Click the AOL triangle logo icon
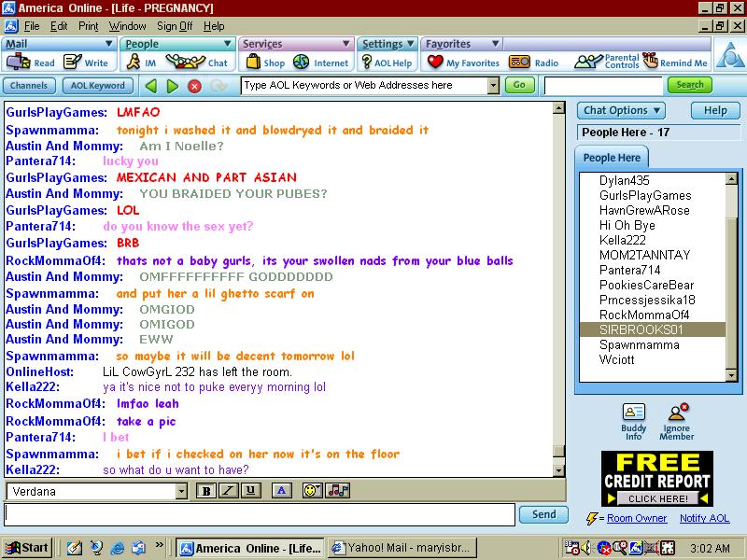The height and width of the screenshot is (560, 747). (730, 56)
